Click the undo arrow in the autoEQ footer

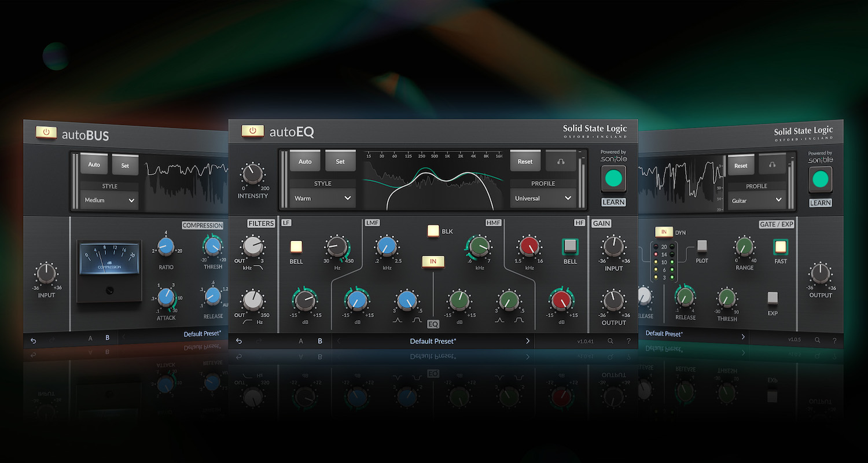pyautogui.click(x=239, y=341)
